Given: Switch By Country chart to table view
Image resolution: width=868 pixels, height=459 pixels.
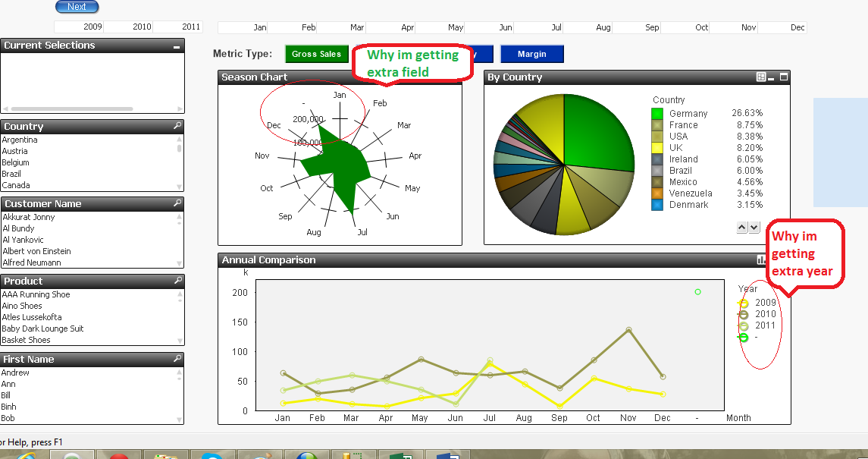Looking at the screenshot, I should pos(761,77).
